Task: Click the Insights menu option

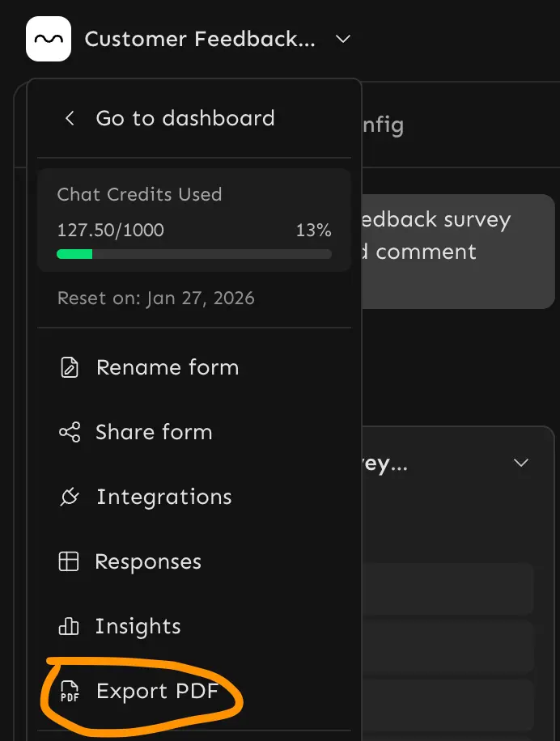Action: (138, 626)
